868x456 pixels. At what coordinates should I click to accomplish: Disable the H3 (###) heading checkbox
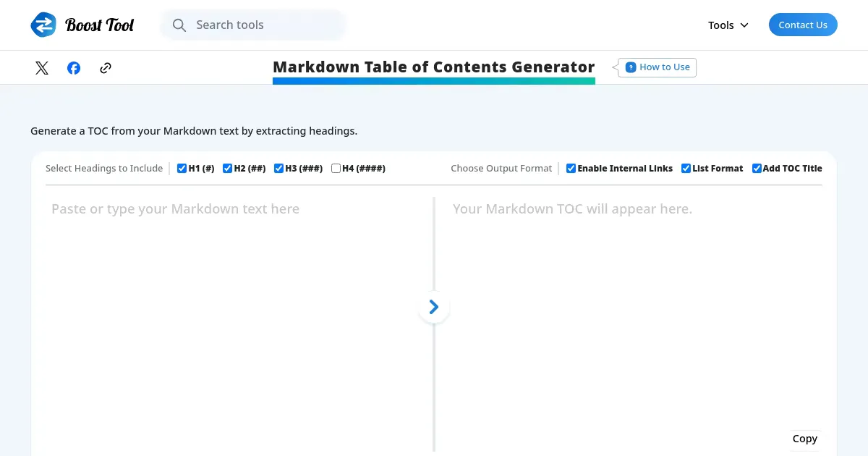click(x=279, y=169)
